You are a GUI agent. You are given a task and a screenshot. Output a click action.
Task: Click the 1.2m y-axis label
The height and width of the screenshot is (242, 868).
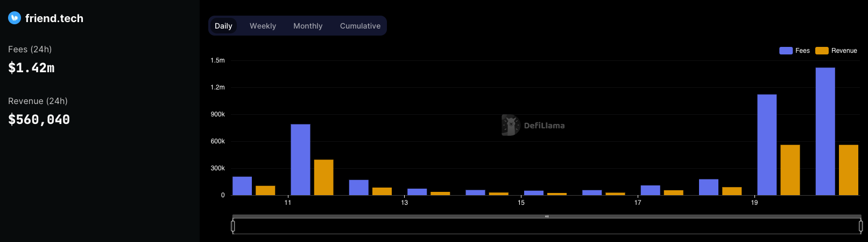click(x=218, y=87)
